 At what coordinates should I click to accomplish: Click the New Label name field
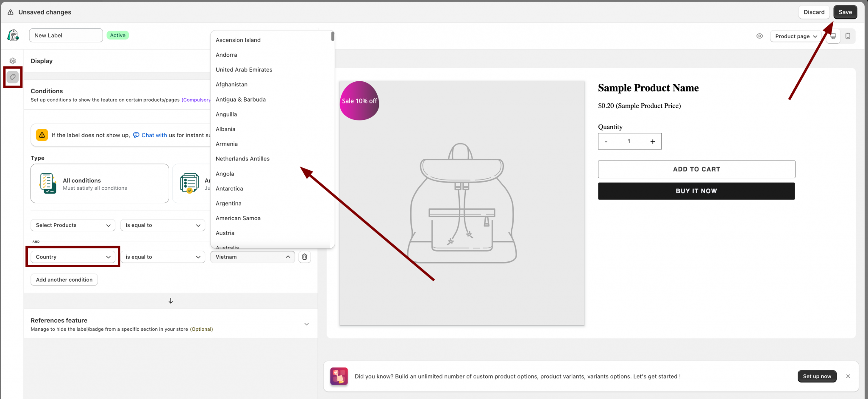(66, 36)
